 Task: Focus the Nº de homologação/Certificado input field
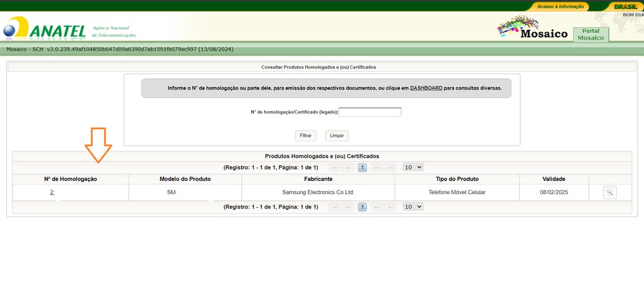pos(370,112)
